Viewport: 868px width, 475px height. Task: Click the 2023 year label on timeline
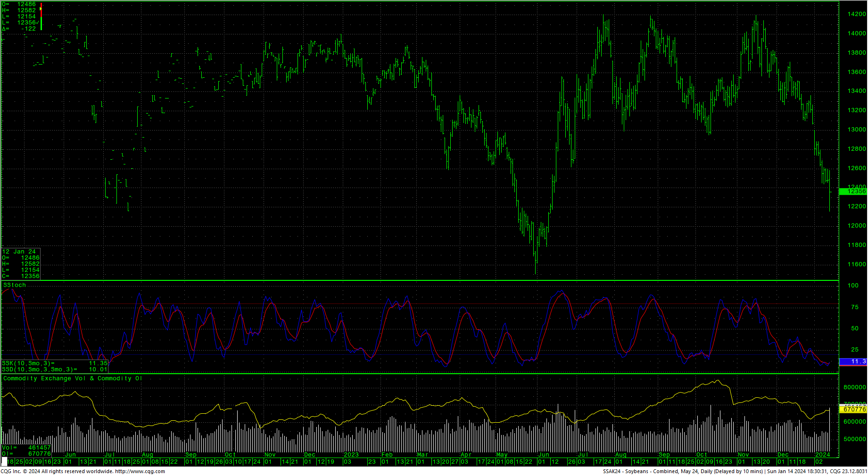[x=351, y=455]
